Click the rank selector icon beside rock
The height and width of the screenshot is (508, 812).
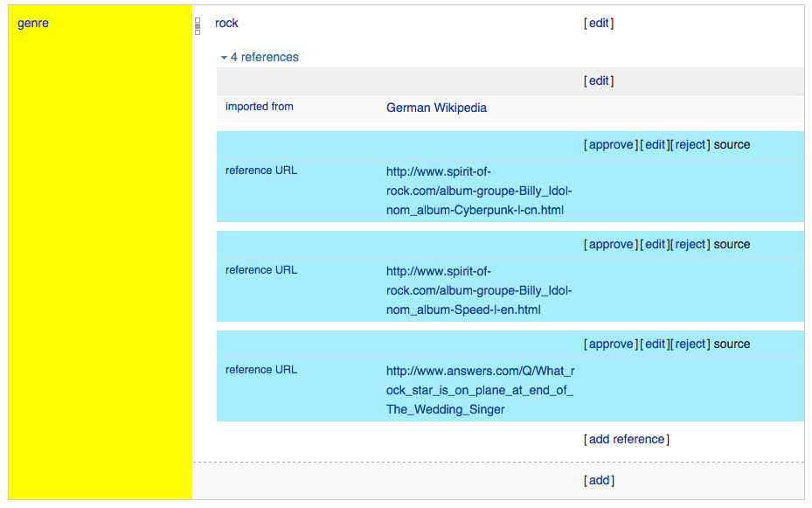198,26
